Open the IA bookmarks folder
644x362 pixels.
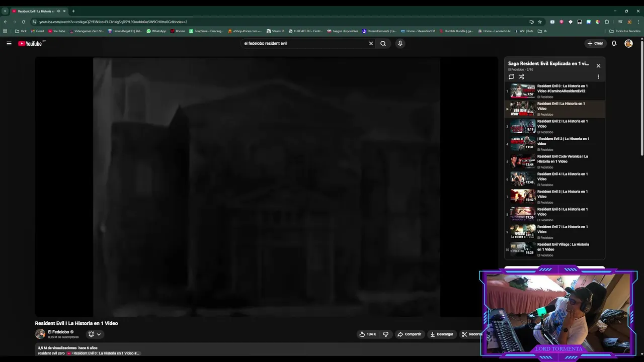pyautogui.click(x=542, y=31)
